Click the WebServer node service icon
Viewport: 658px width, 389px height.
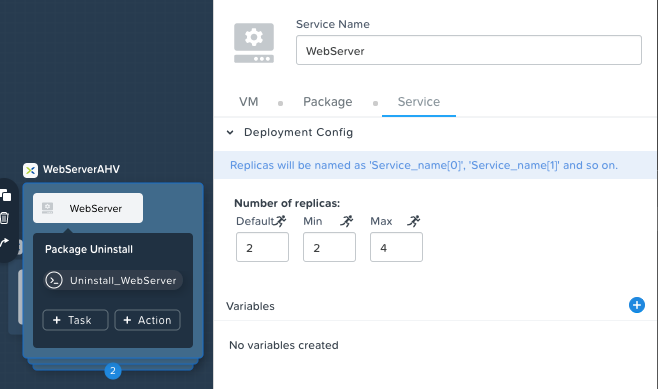point(47,208)
